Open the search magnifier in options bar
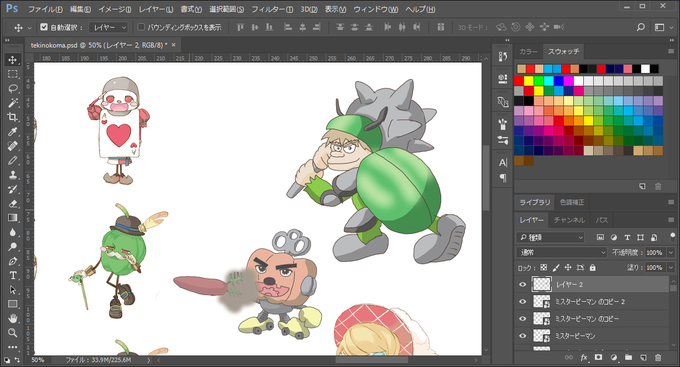680x367 pixels. point(641,27)
